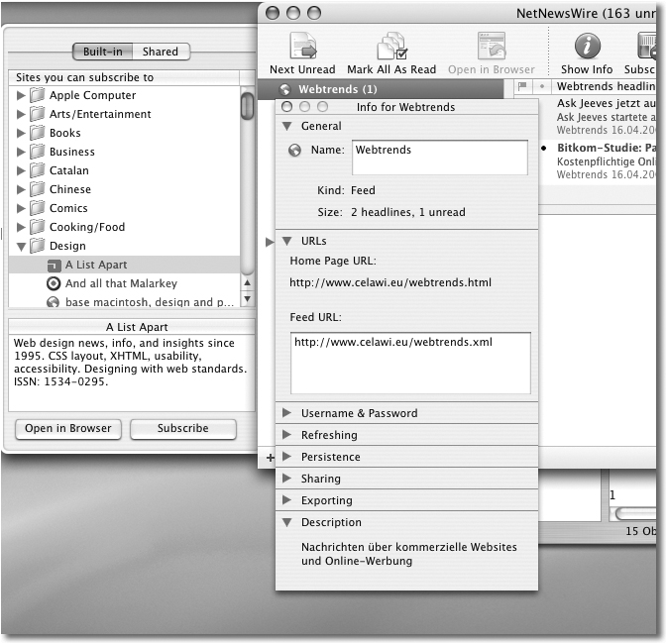
Task: Expand the Chinese folder
Action: [21, 189]
